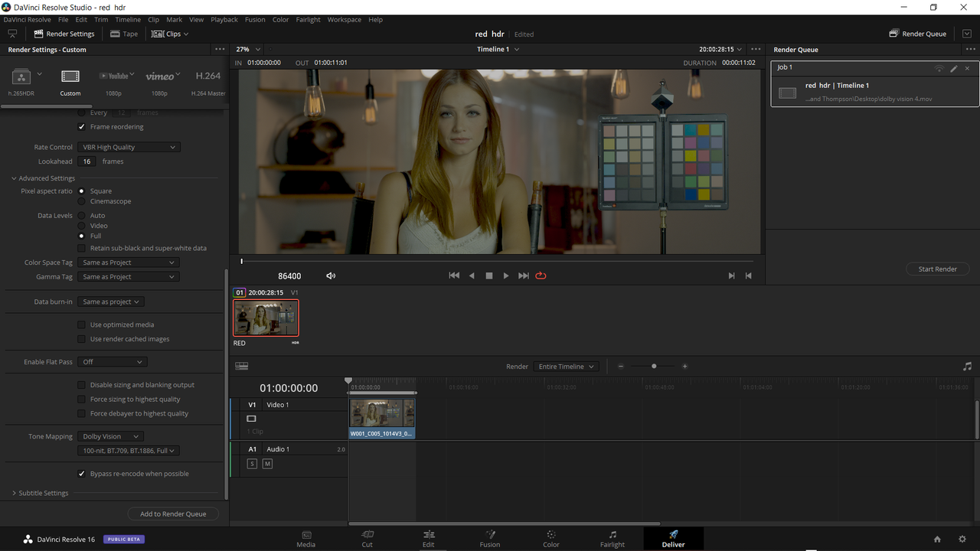This screenshot has height=551, width=980.
Task: Go to project manager home icon
Action: click(x=937, y=540)
